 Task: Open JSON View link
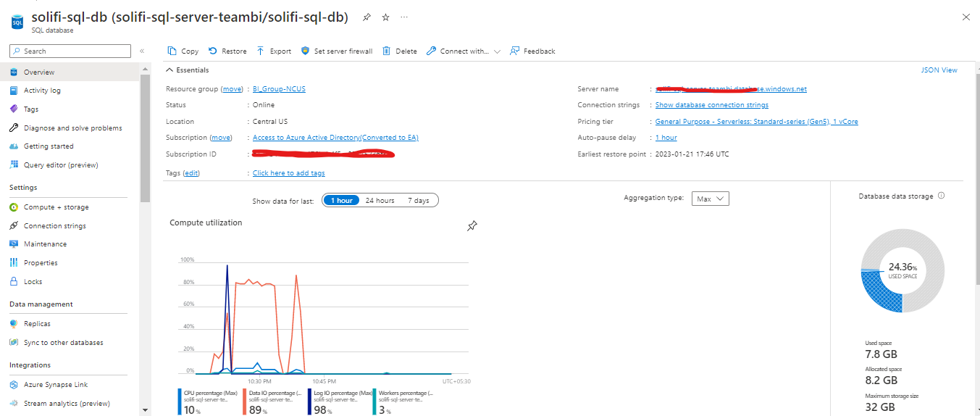[939, 70]
